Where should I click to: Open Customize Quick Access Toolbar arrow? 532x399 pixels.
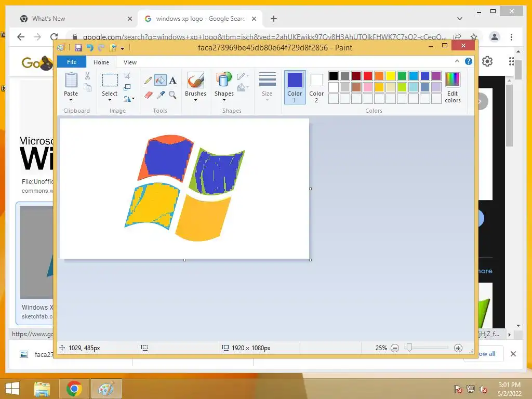tap(123, 48)
